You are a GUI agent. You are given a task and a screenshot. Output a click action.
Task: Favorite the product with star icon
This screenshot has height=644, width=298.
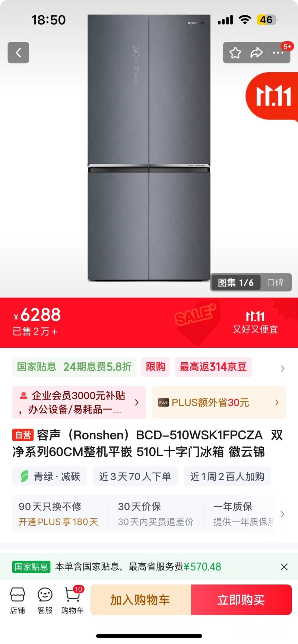point(235,53)
